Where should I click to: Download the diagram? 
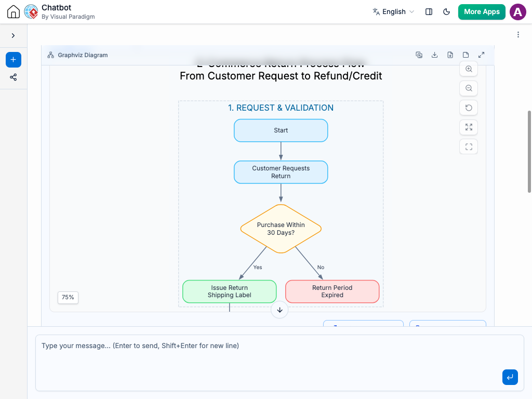[435, 55]
